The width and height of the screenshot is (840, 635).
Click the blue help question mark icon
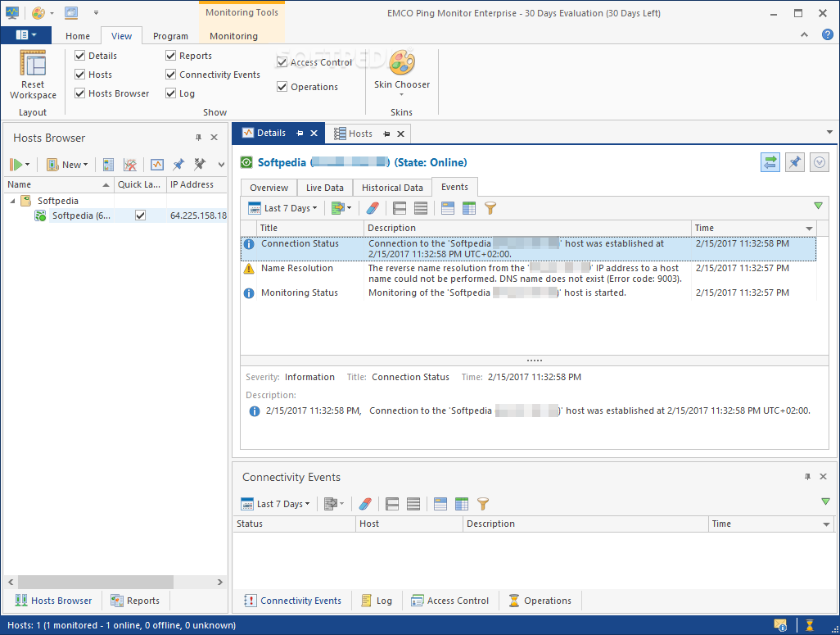click(x=827, y=35)
